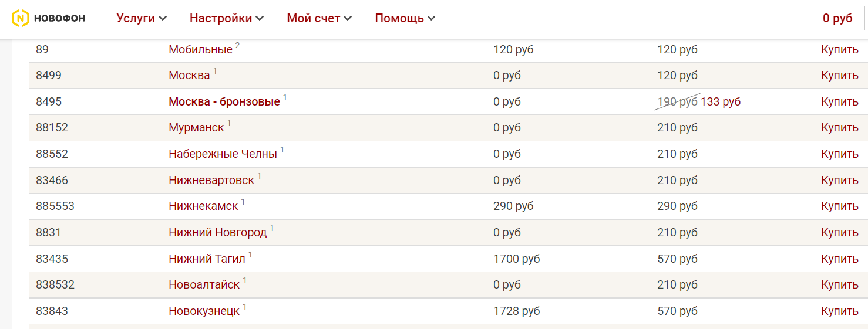Expand the Услуги dropdown menu
Viewport: 868px width, 329px height.
[142, 18]
